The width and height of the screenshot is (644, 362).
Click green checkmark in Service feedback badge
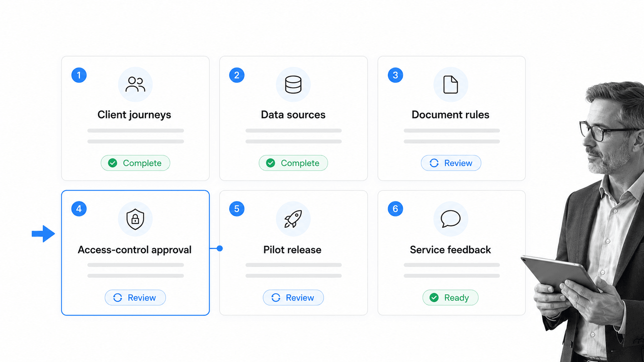coord(434,298)
